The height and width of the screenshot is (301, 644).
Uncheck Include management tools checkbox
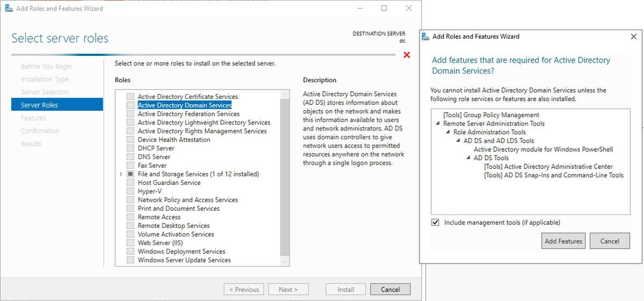point(435,223)
